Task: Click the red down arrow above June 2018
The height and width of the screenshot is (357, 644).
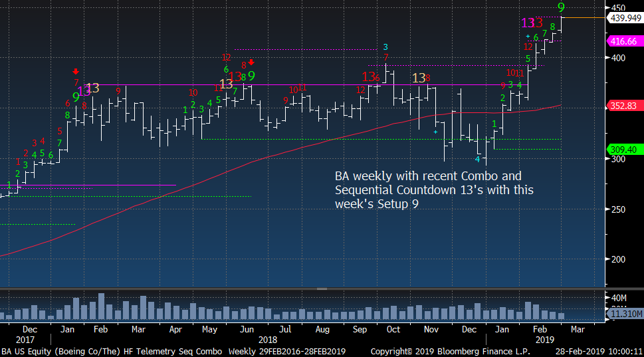Action: (x=251, y=62)
